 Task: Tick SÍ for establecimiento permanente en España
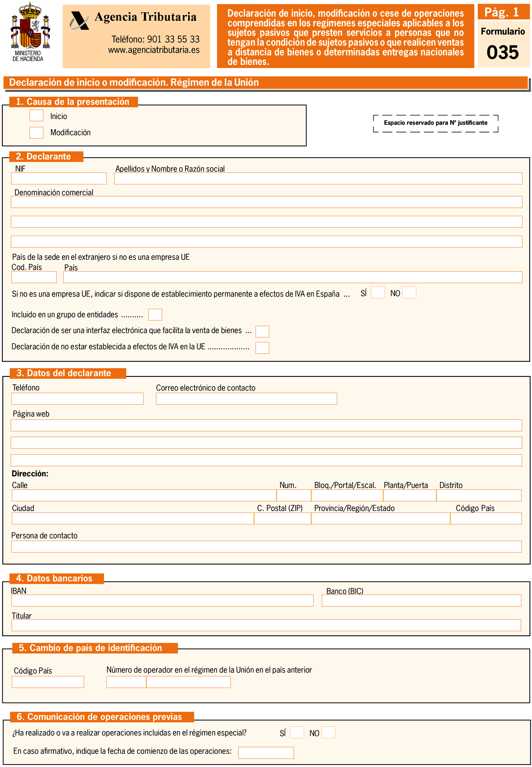(378, 292)
